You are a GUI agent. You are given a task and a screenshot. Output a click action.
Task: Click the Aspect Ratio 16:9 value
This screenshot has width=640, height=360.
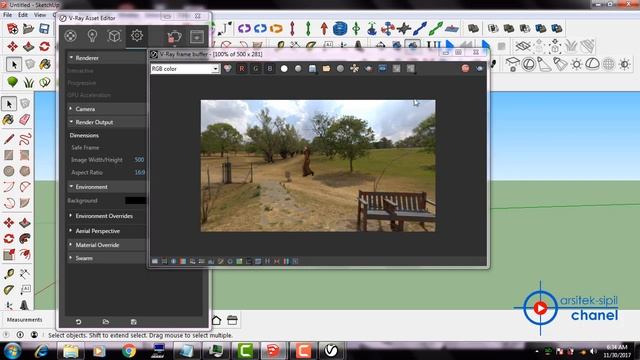[140, 173]
